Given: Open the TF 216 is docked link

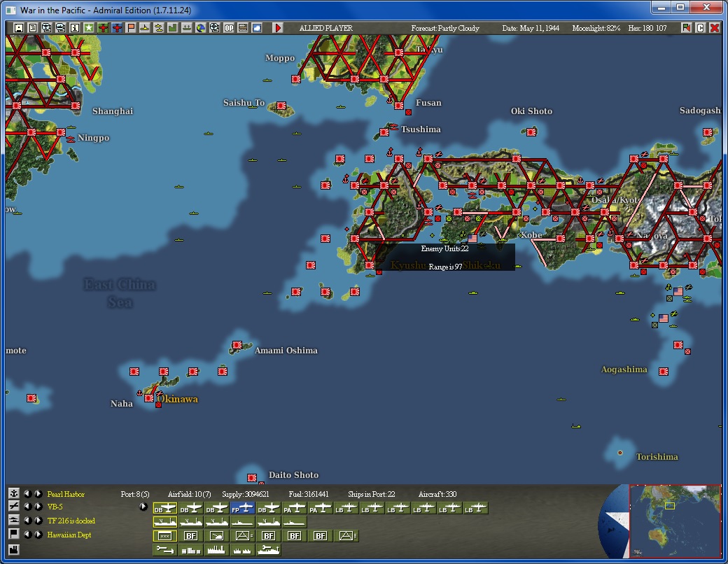Looking at the screenshot, I should [x=71, y=521].
